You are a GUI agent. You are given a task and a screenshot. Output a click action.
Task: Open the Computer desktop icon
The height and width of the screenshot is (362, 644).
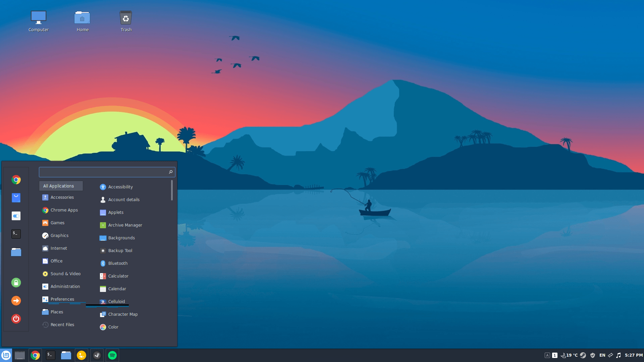[x=39, y=21]
